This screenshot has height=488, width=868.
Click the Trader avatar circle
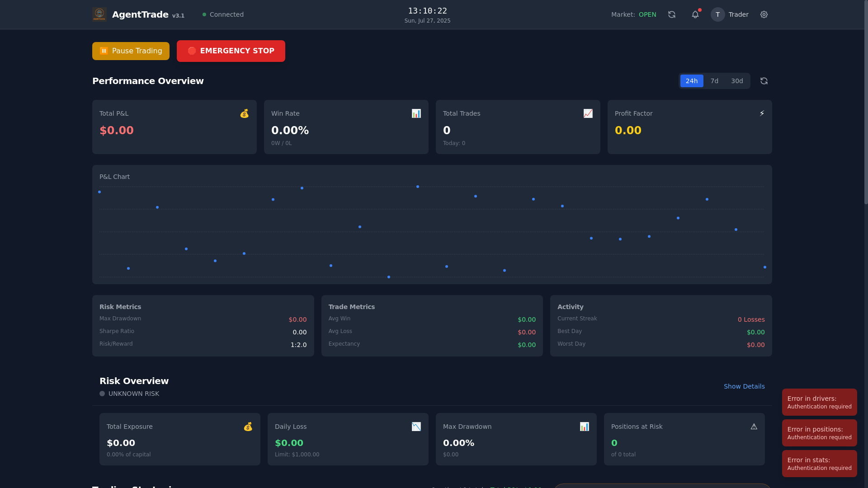click(718, 14)
